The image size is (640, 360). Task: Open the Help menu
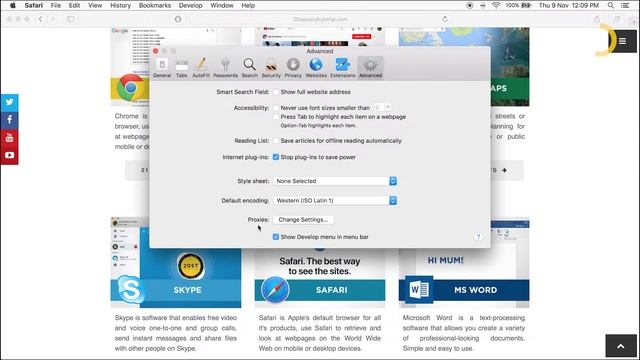(x=248, y=5)
